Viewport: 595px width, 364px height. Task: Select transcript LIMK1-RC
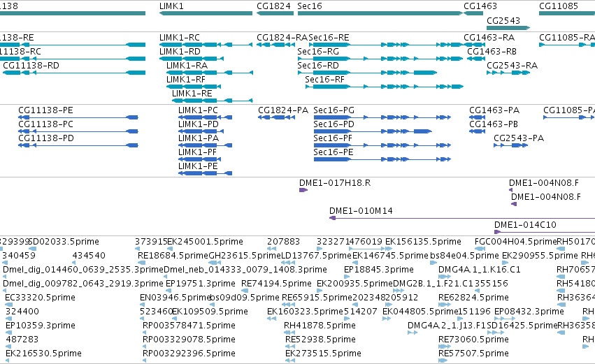click(180, 38)
